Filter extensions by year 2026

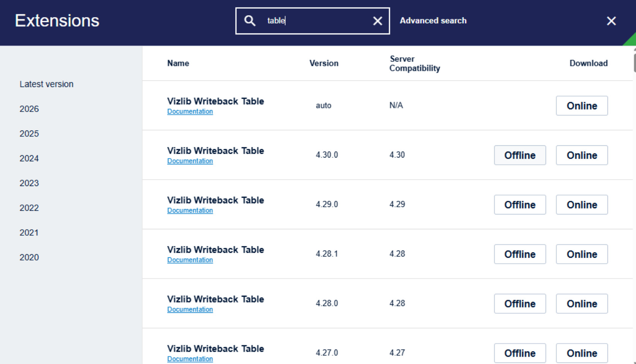coord(29,109)
